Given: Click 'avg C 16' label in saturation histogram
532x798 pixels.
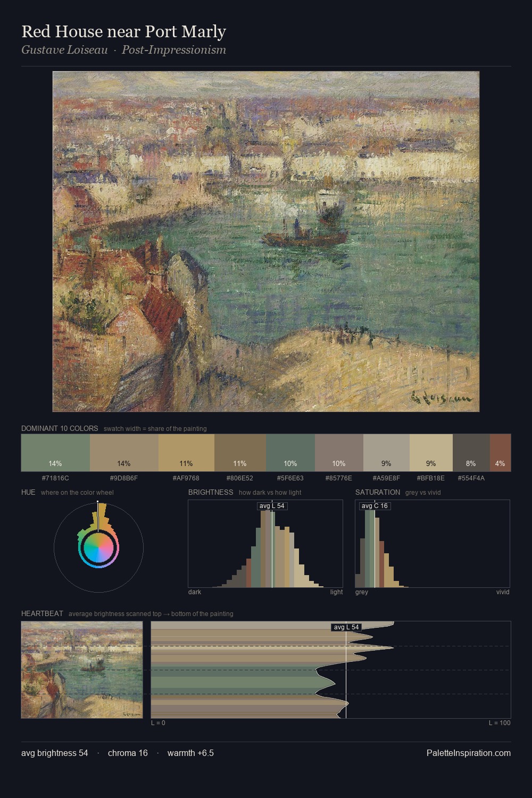Looking at the screenshot, I should tap(375, 506).
